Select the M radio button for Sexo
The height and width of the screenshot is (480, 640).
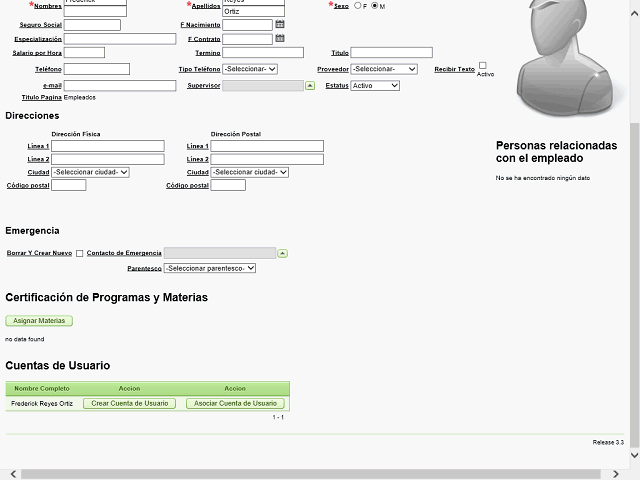click(x=375, y=6)
